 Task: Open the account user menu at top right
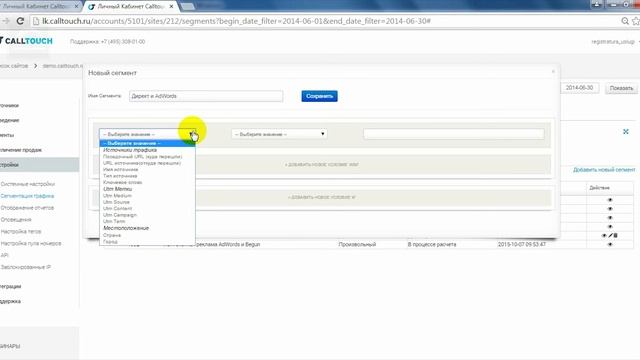tap(614, 42)
